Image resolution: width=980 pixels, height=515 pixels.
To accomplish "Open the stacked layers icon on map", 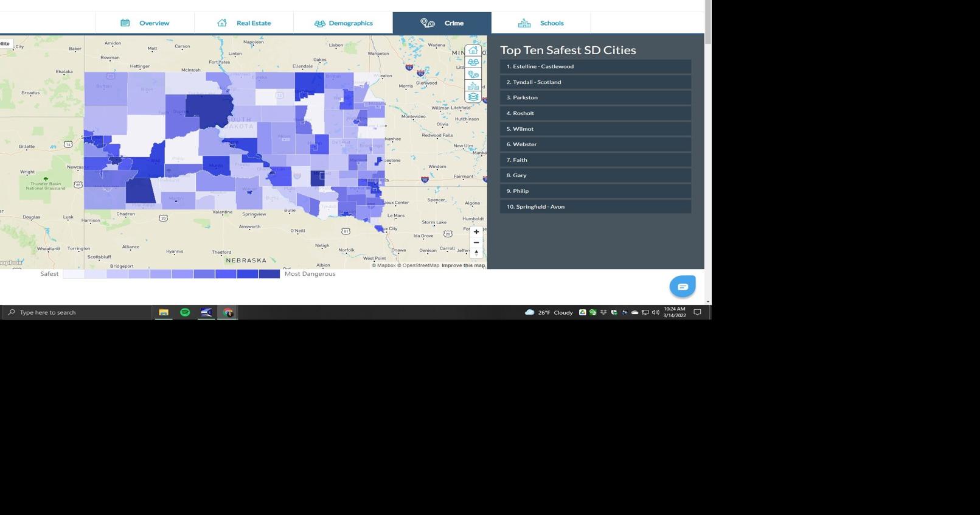I will 473,97.
